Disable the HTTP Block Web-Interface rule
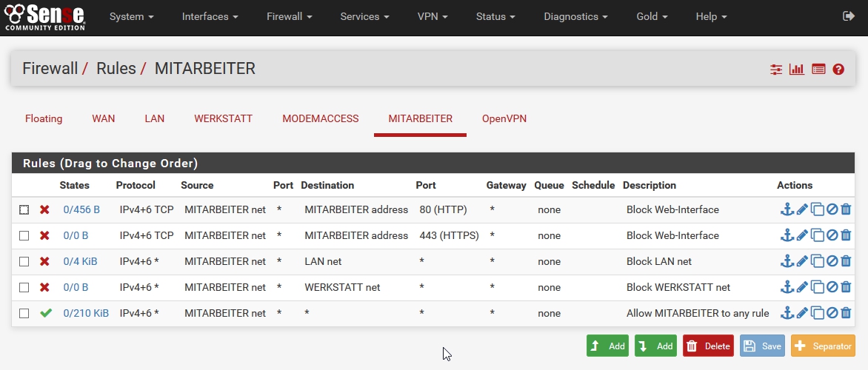868x370 pixels. click(832, 209)
